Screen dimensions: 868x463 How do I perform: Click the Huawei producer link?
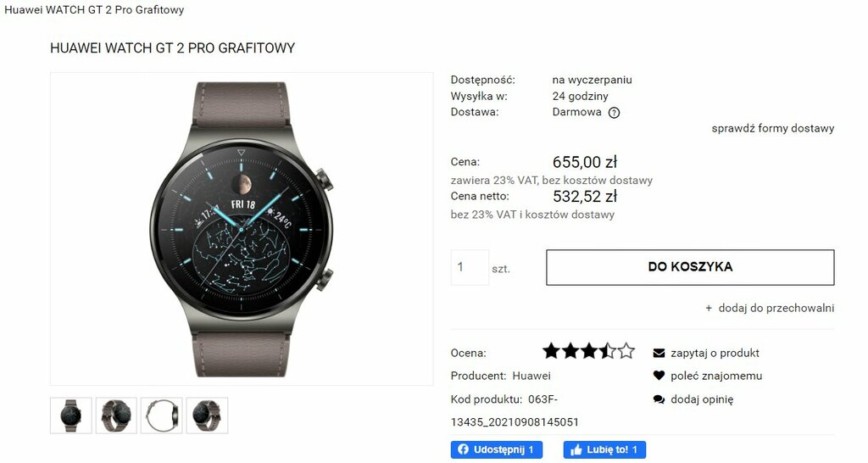531,376
